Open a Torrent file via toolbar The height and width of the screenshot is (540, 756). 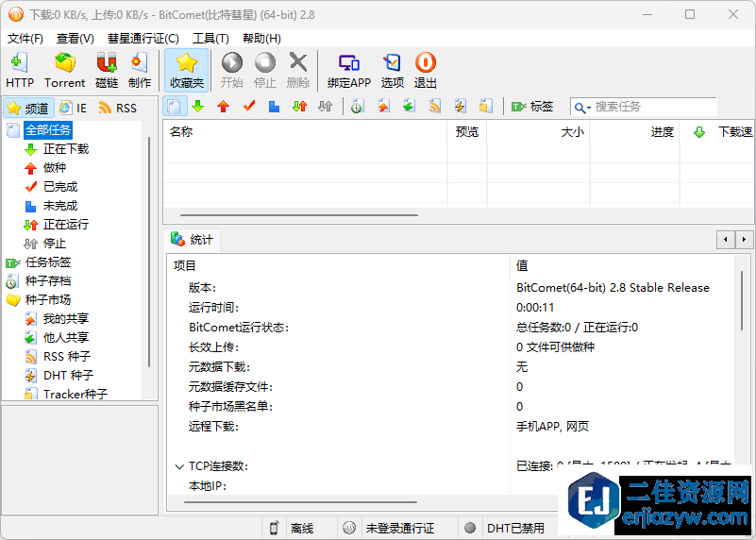click(64, 71)
